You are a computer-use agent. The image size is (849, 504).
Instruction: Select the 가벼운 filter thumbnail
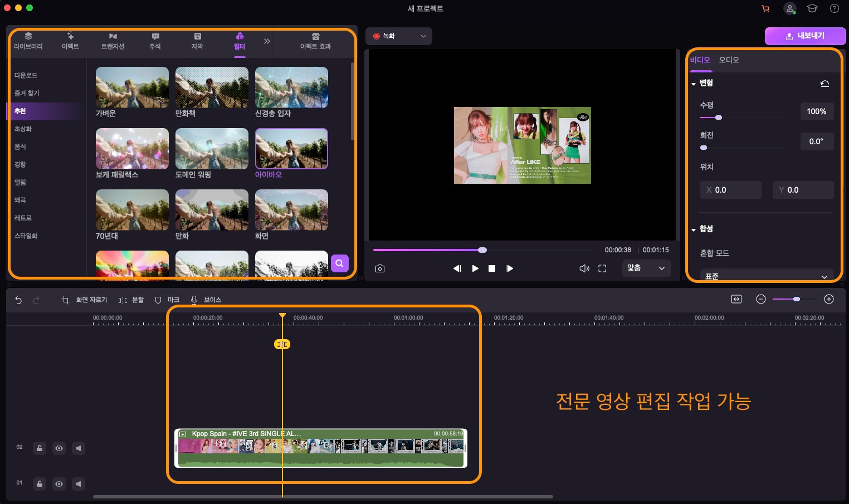point(132,87)
